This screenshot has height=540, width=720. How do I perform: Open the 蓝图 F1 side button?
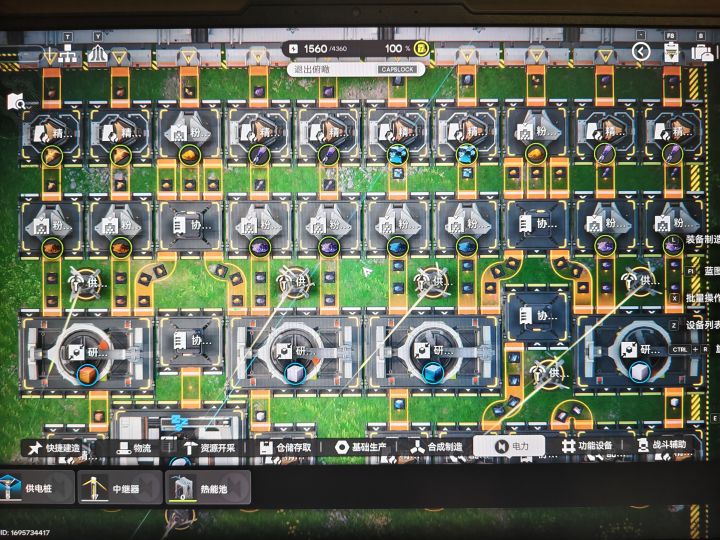click(703, 271)
